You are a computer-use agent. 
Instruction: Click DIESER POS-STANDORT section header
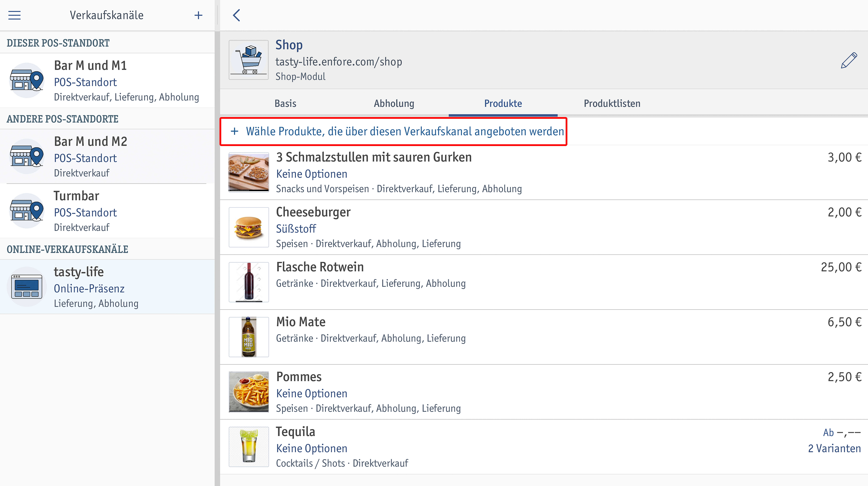tap(58, 43)
